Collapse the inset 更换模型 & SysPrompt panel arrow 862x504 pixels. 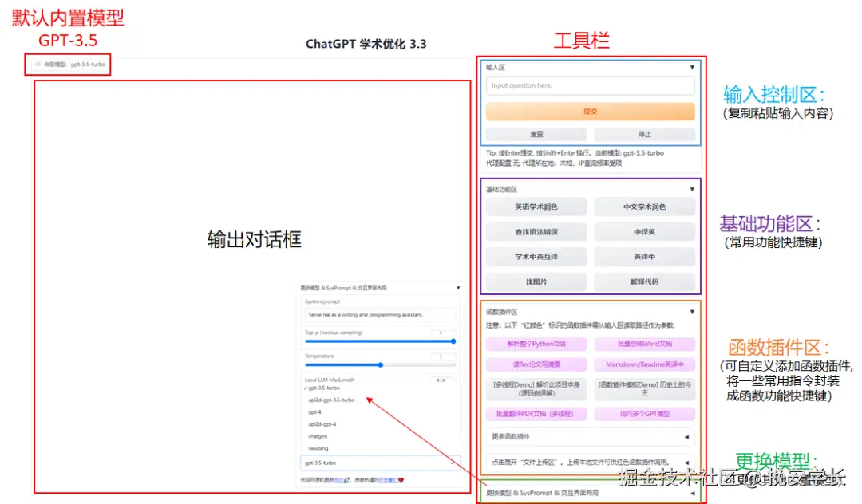(x=458, y=288)
